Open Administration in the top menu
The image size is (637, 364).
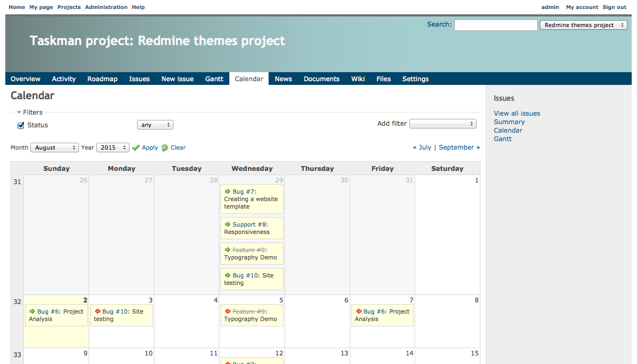106,7
